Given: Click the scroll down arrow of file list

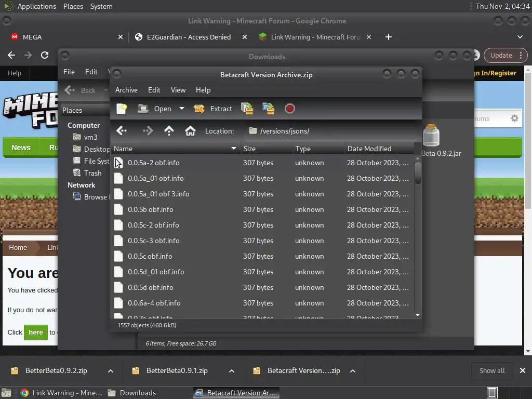Looking at the screenshot, I should click(x=418, y=315).
